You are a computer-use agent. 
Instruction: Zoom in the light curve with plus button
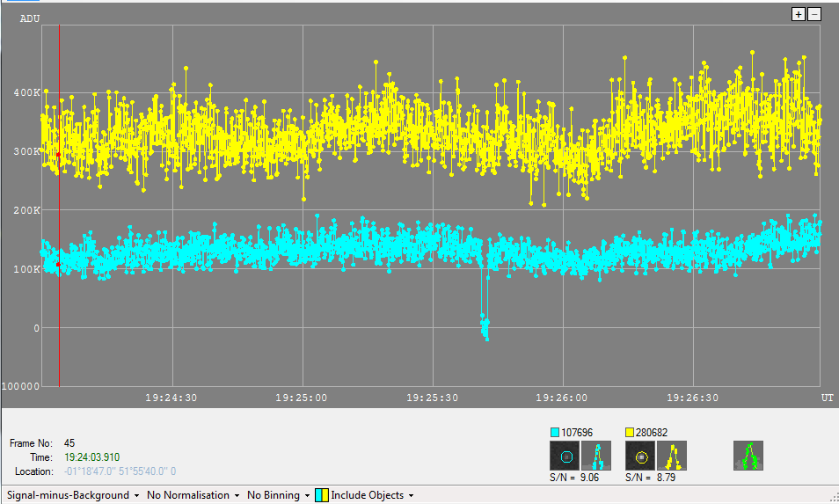pyautogui.click(x=799, y=14)
